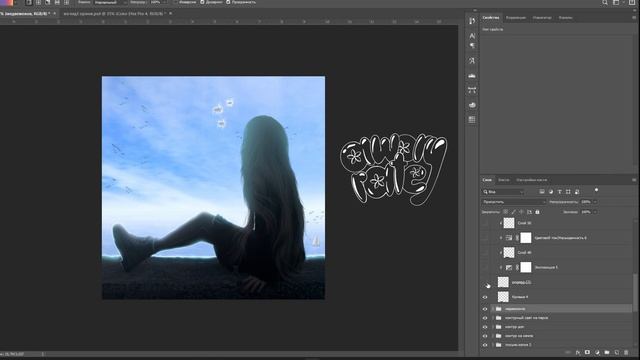Screen dimensions: 640x360
Task: Lock position icon in Layers panel
Action: 521,212
